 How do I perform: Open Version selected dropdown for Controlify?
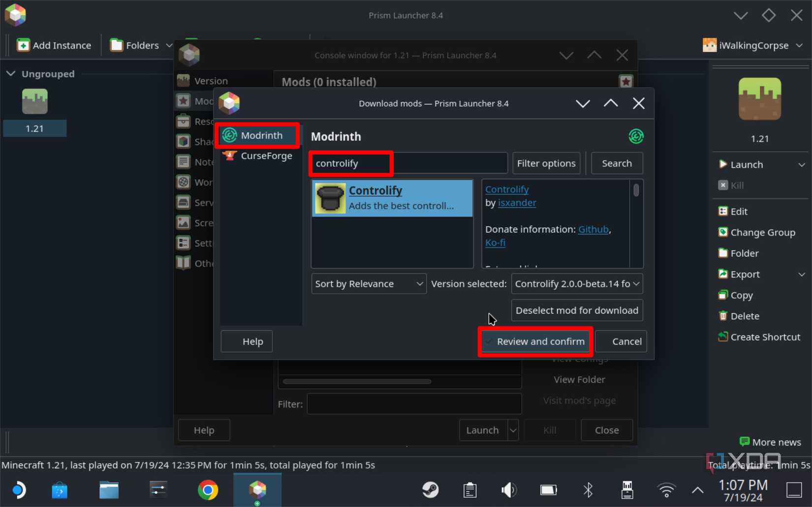pyautogui.click(x=577, y=284)
